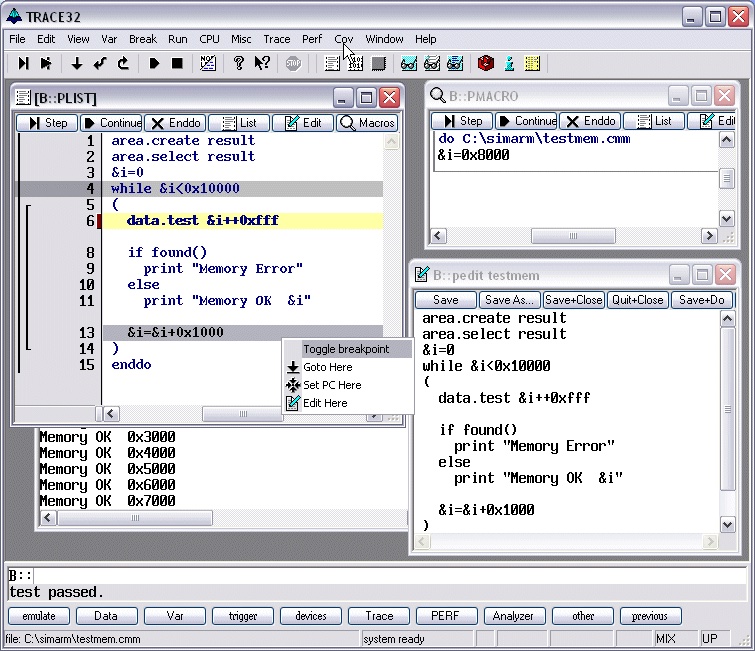
Task: Click the Up curved-arrow toolbar icon
Action: pos(123,63)
